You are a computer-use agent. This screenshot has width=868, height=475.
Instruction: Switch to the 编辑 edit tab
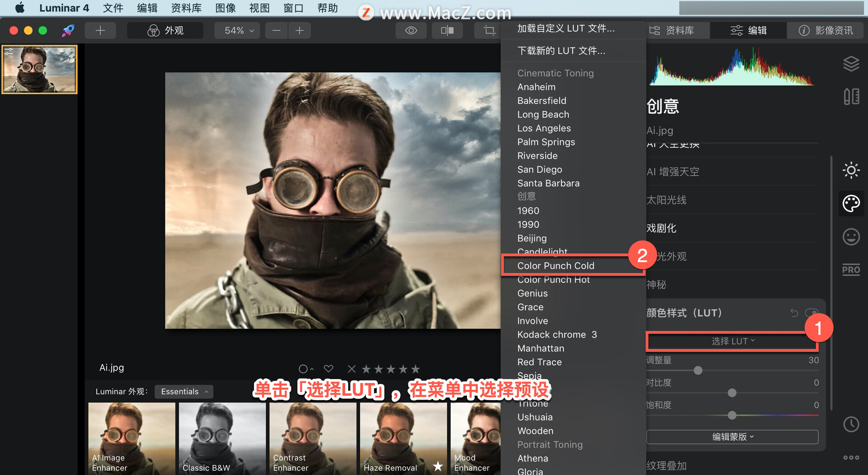[748, 30]
